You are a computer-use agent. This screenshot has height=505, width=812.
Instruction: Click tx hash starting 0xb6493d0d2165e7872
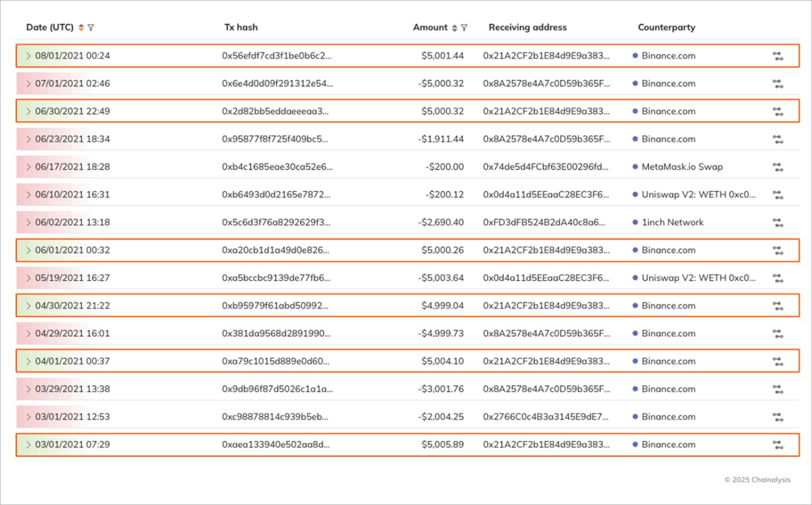276,194
